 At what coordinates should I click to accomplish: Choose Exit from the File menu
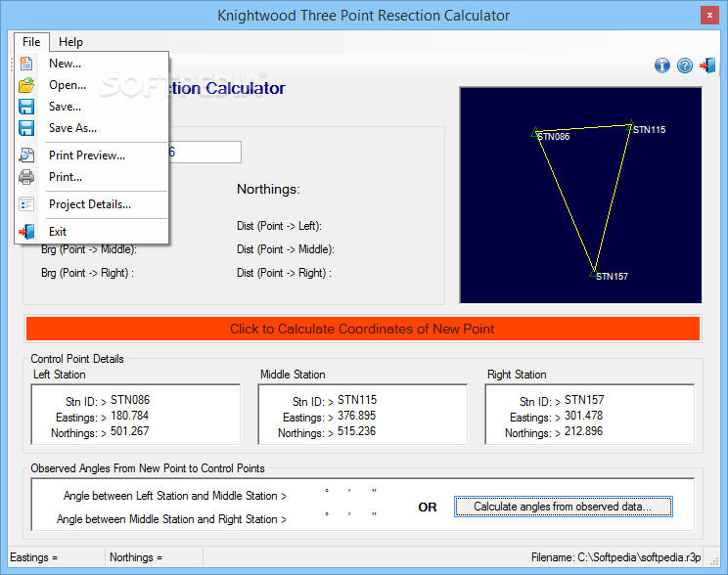click(x=91, y=231)
